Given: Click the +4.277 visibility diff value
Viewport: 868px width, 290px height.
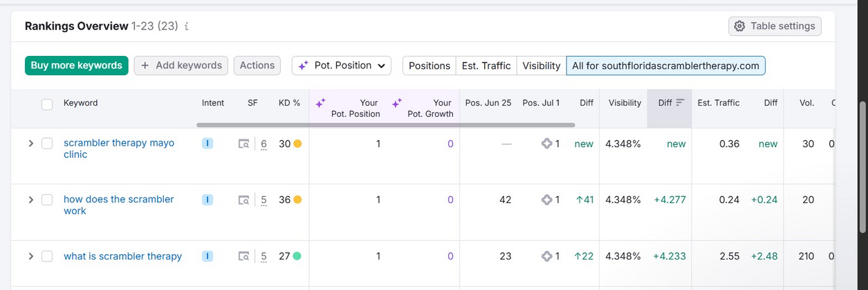Looking at the screenshot, I should (670, 200).
